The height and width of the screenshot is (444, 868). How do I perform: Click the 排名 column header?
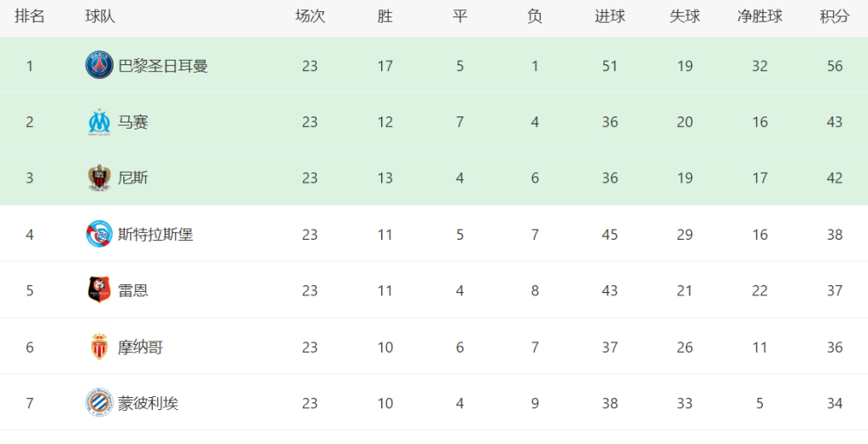tap(30, 17)
